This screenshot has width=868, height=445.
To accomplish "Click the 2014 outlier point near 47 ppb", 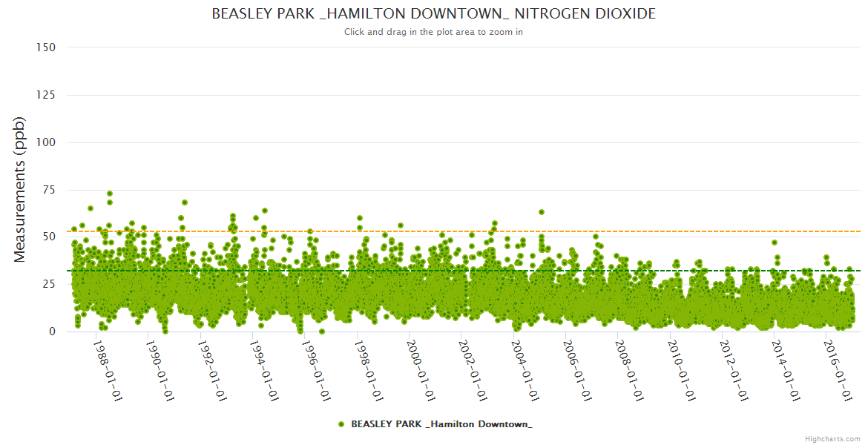I will click(x=775, y=243).
